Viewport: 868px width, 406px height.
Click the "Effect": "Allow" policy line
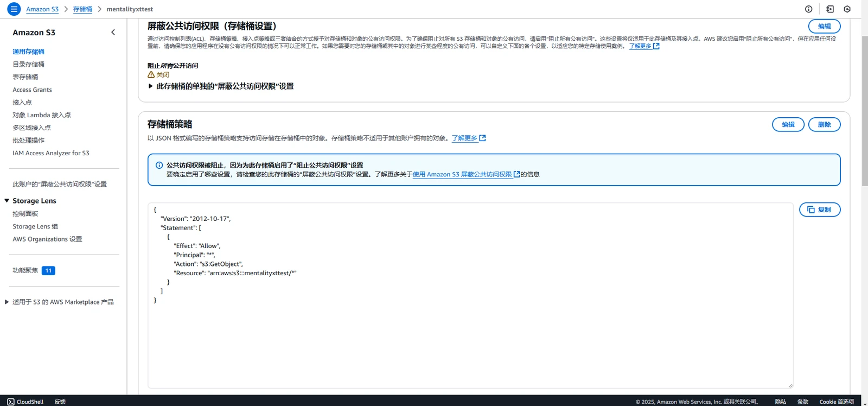point(197,246)
